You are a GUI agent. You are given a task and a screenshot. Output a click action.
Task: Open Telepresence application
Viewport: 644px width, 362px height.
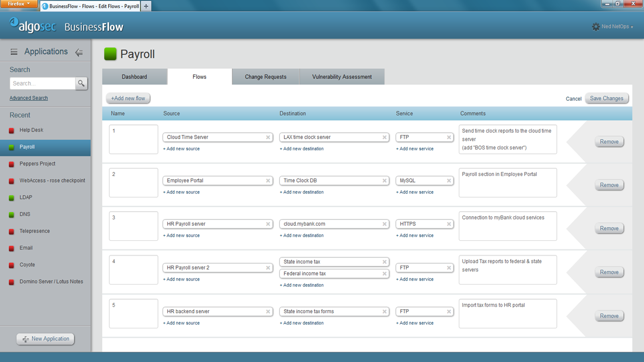(45, 231)
